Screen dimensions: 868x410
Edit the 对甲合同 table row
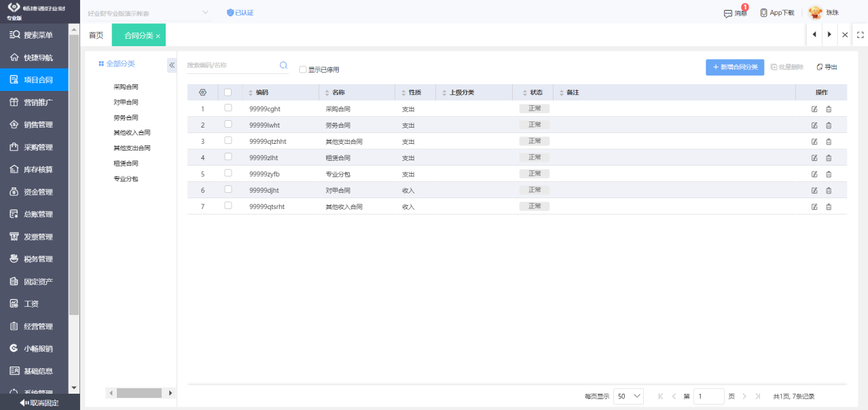[x=814, y=190]
